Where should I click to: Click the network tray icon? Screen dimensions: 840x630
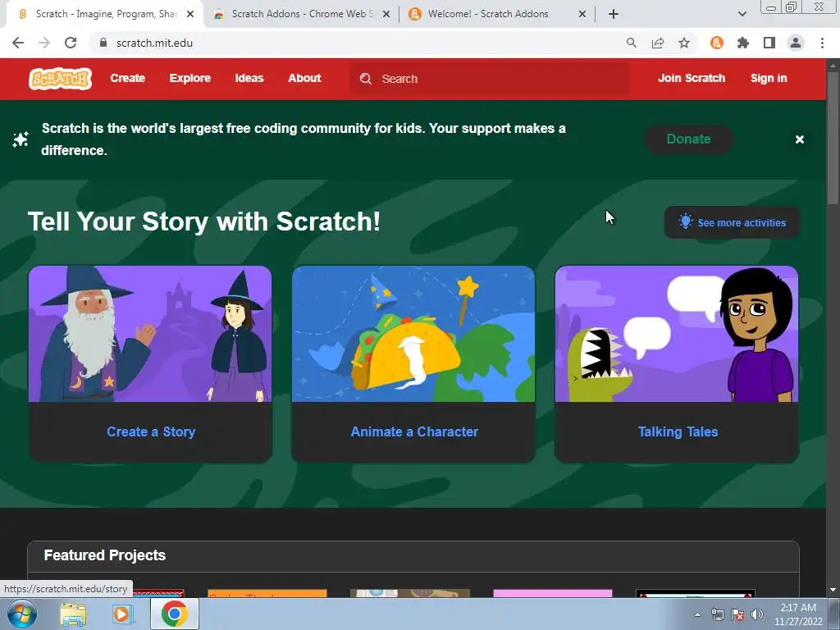tap(718, 614)
